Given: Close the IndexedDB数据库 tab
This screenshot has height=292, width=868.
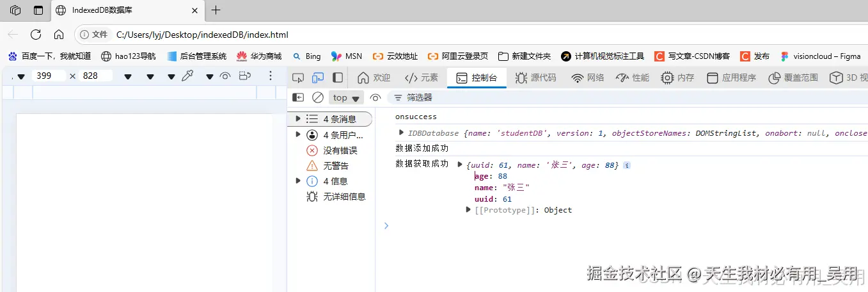Looking at the screenshot, I should pyautogui.click(x=196, y=10).
